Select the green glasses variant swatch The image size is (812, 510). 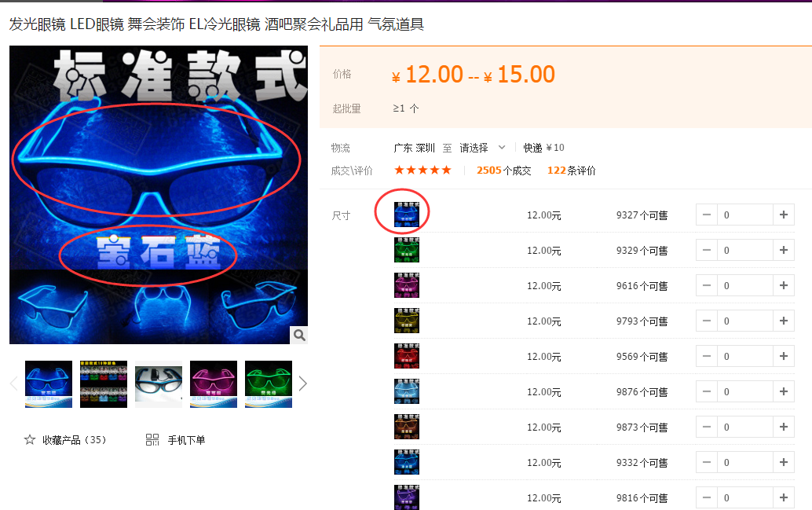pyautogui.click(x=407, y=250)
